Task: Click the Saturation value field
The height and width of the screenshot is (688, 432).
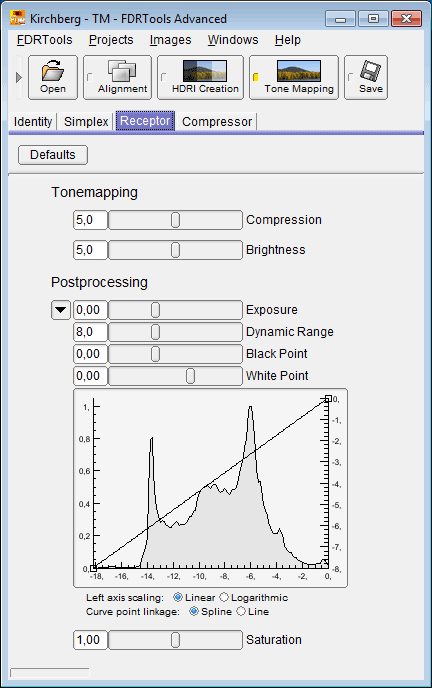Action: click(90, 640)
